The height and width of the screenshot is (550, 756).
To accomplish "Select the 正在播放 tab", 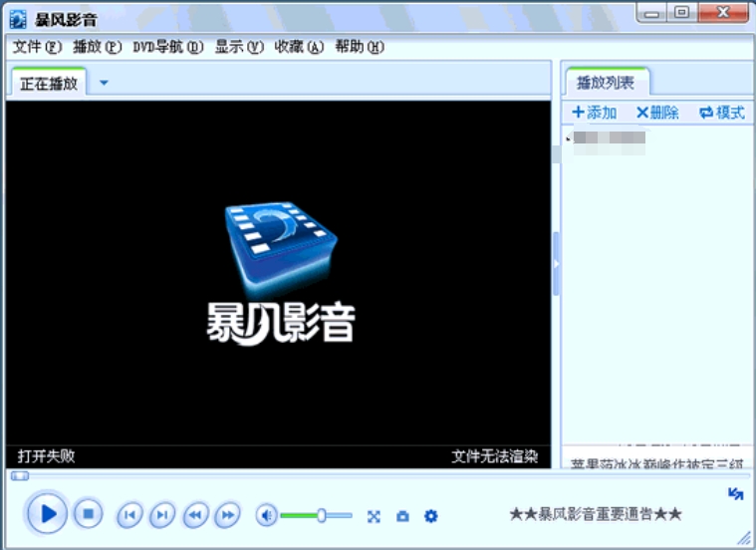I will [x=49, y=83].
